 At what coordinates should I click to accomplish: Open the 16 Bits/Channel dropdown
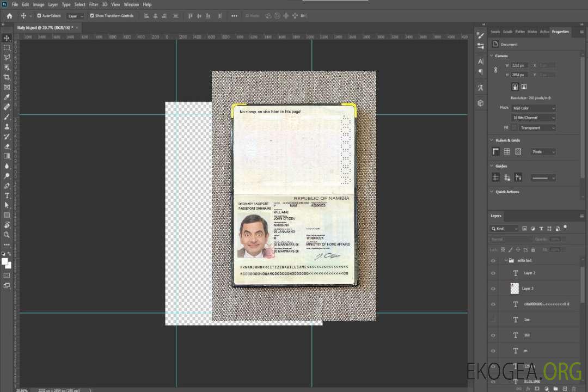(534, 118)
